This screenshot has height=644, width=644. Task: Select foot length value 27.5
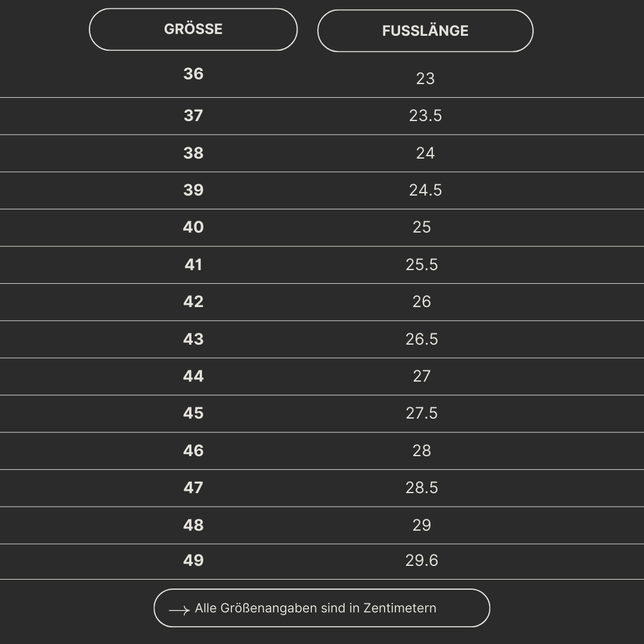pos(422,413)
